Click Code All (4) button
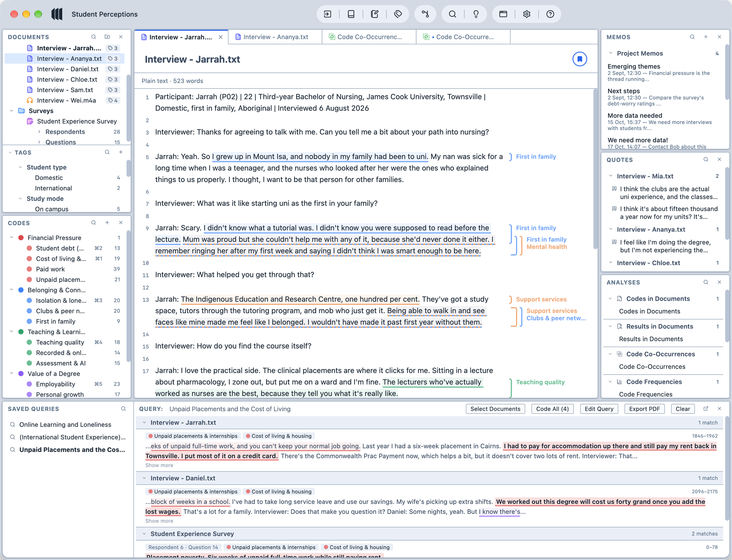Viewport: 732px width, 560px height. click(552, 409)
